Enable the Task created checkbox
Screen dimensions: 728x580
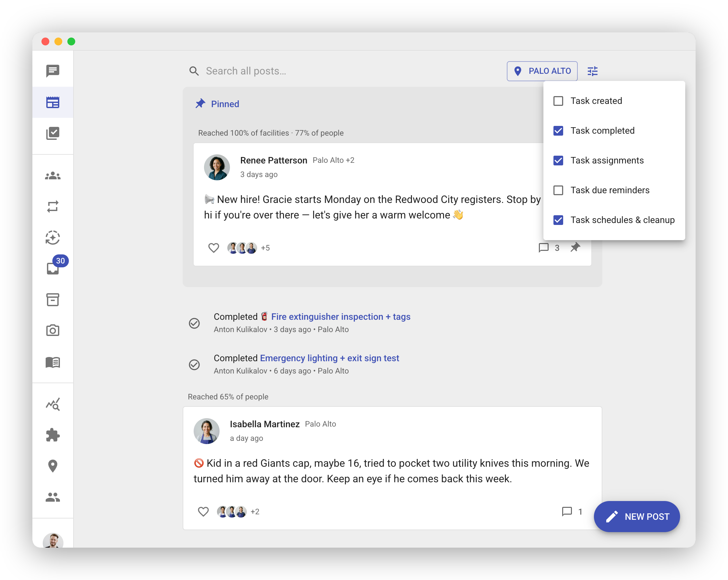point(558,101)
